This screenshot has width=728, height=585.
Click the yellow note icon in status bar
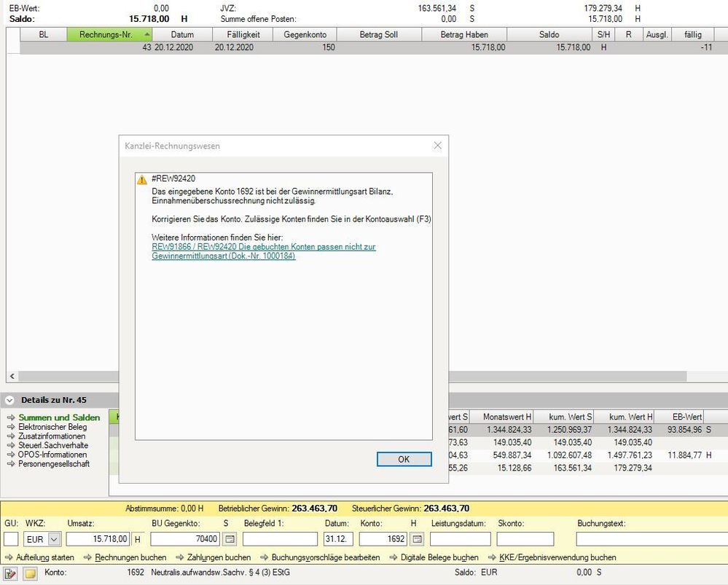tap(31, 573)
